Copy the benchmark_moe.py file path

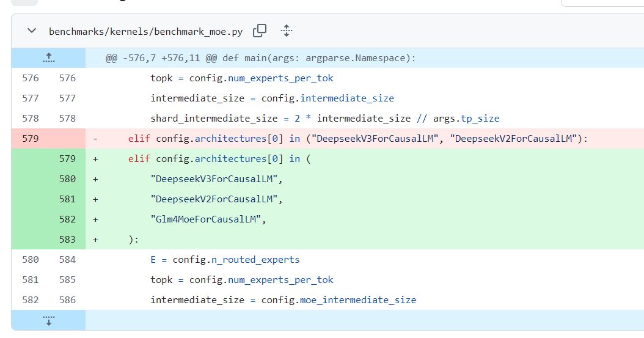pos(260,31)
